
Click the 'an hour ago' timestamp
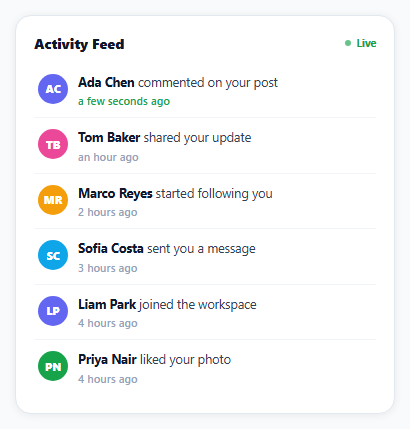point(108,157)
